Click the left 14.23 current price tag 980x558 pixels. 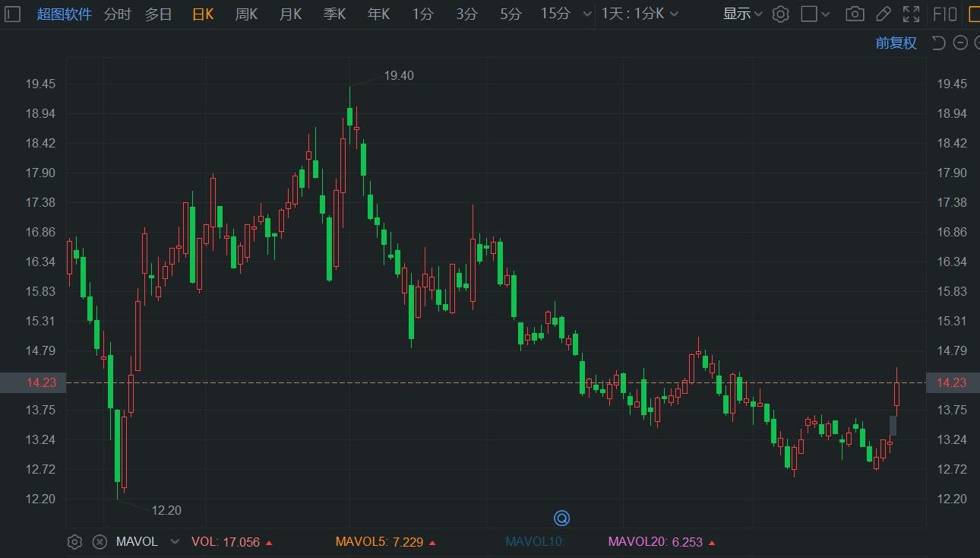coord(33,382)
